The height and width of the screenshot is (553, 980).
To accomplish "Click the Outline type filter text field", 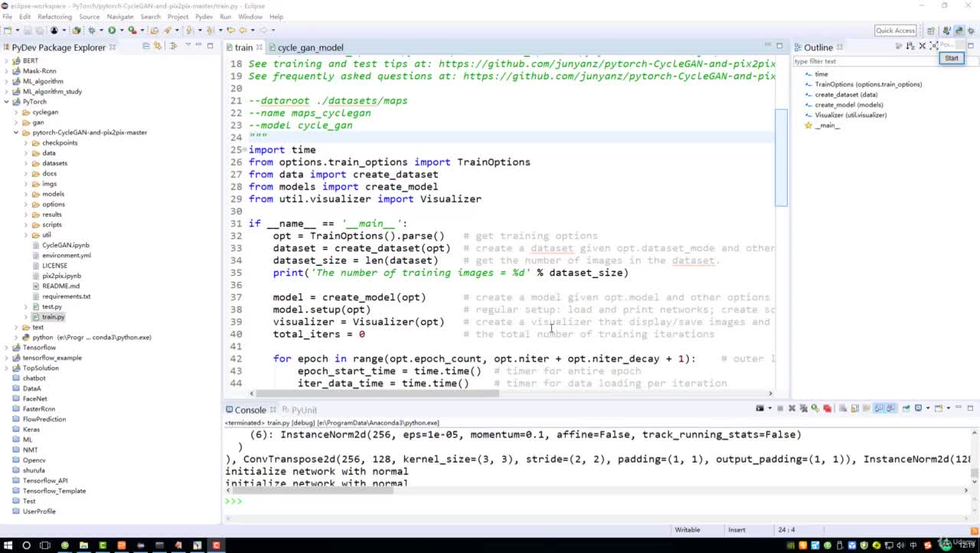I will point(865,61).
